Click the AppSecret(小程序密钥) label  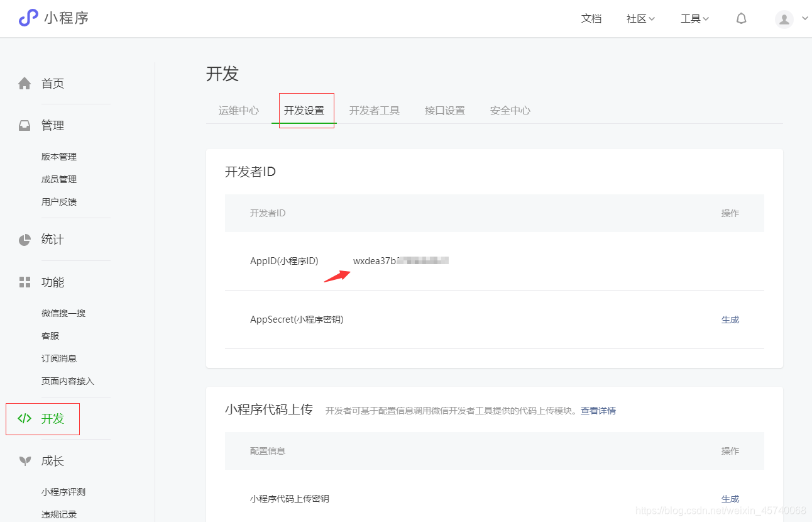tap(297, 319)
